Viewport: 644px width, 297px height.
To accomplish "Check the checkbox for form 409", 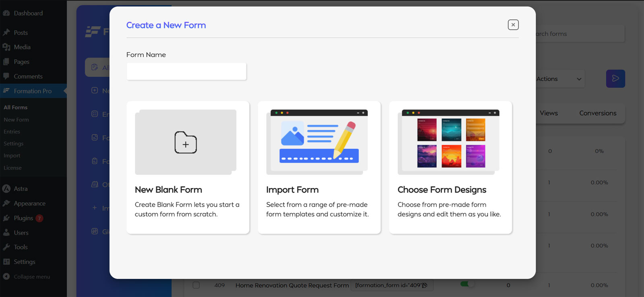I will 196,285.
